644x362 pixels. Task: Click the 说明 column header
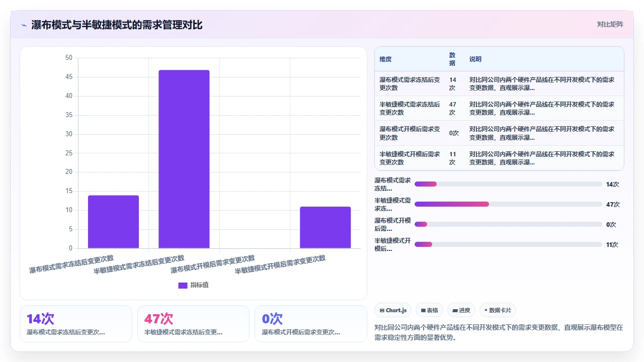[x=475, y=59]
